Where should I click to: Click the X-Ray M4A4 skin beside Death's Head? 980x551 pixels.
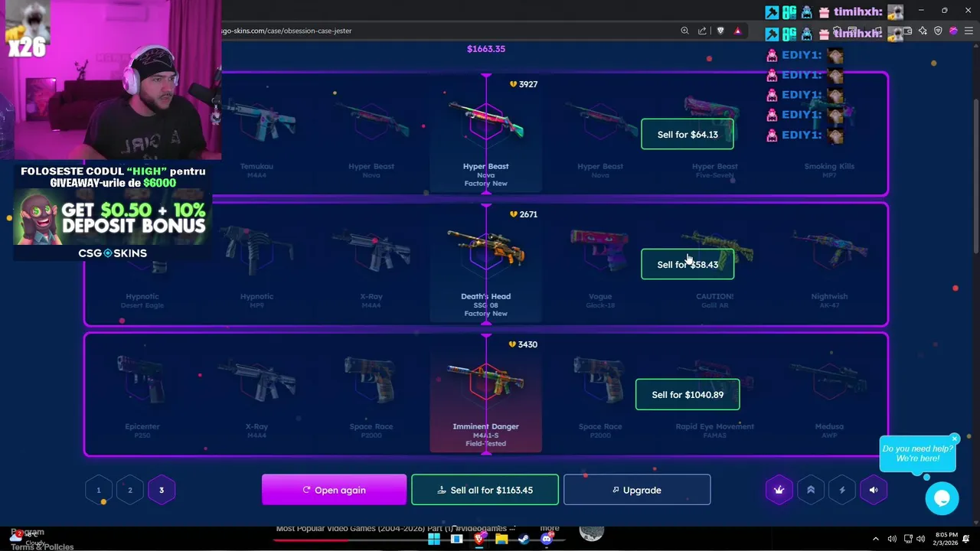pos(371,265)
